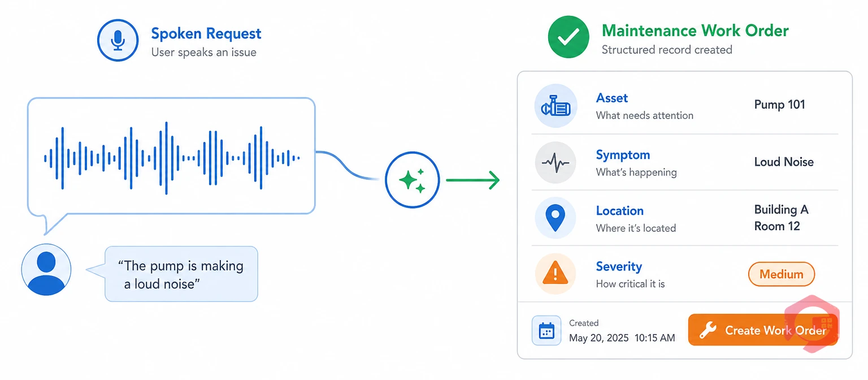This screenshot has width=868, height=380.
Task: Click the pump Asset icon
Action: [x=555, y=106]
